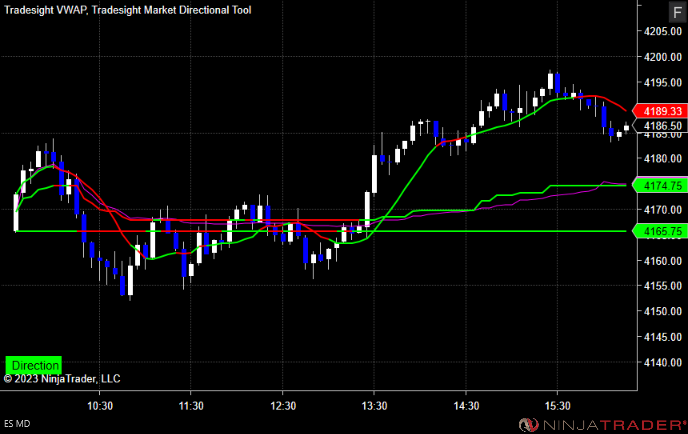This screenshot has height=434, width=688.
Task: Click the 2023 NinjaTrader, LLC copyright text
Action: pos(62,379)
